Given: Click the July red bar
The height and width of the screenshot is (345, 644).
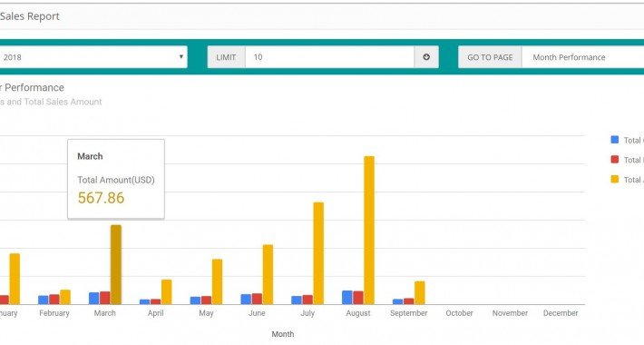Looking at the screenshot, I should (307, 300).
